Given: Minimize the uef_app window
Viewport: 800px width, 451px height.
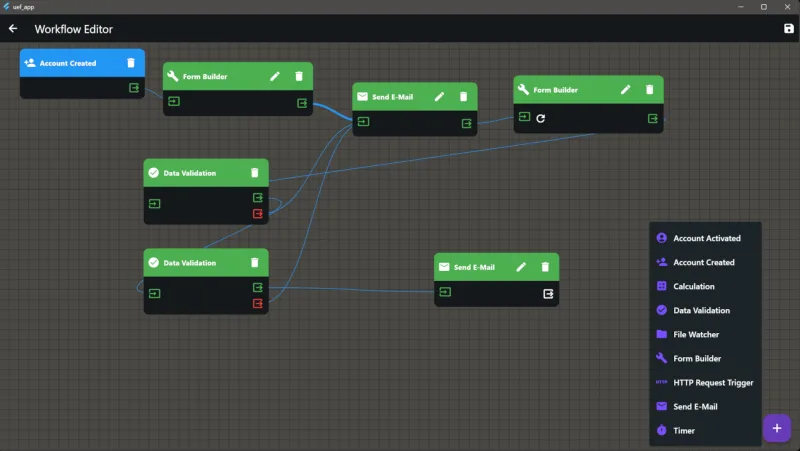Looking at the screenshot, I should [x=740, y=7].
